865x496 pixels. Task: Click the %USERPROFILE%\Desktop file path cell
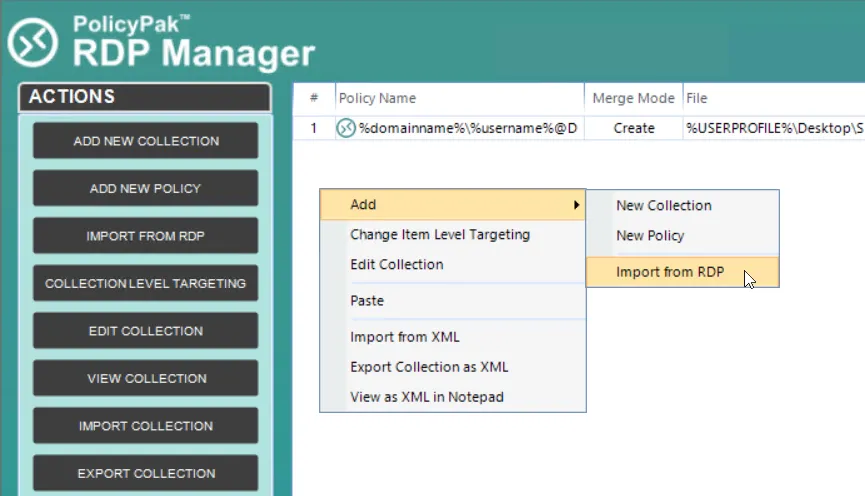click(774, 128)
